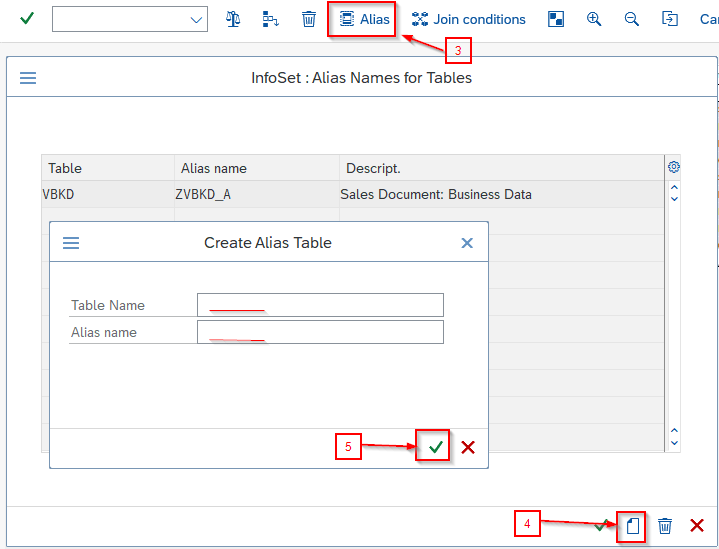
Task: Open the hamburger menu of the InfoSet Alias Names dialog
Action: pos(28,78)
